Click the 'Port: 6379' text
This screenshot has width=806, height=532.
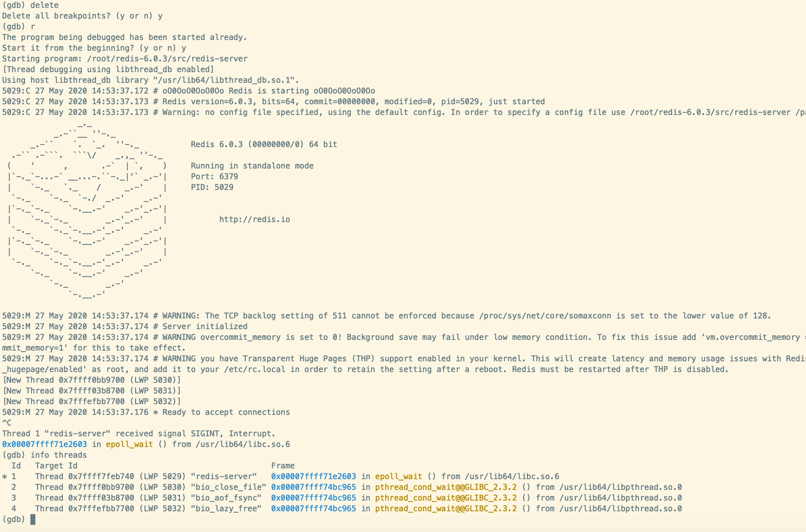(x=214, y=177)
